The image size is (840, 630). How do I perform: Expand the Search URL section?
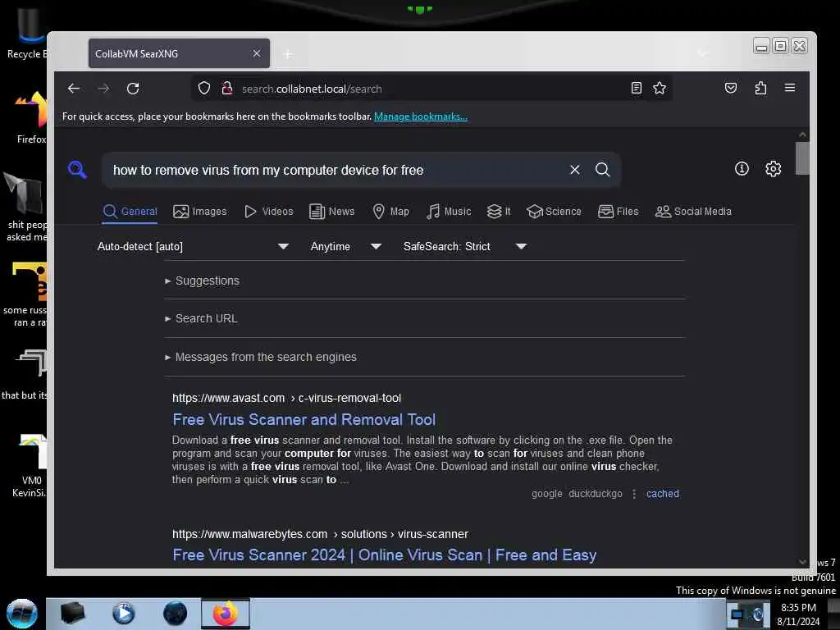click(202, 319)
